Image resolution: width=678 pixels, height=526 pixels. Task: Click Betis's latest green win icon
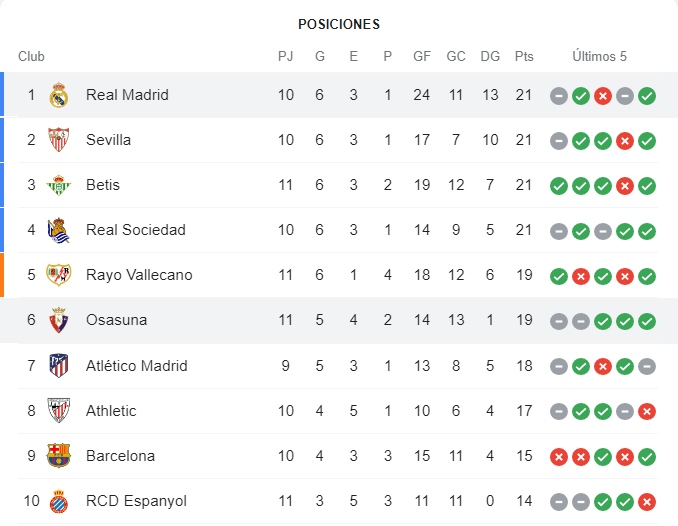tap(647, 186)
